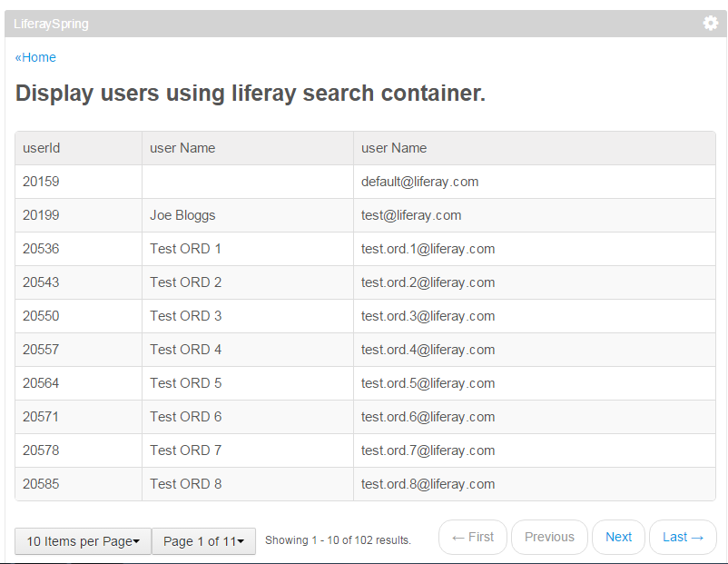728x564 pixels.
Task: Expand the Page 1 of 11 selector
Action: pos(204,541)
